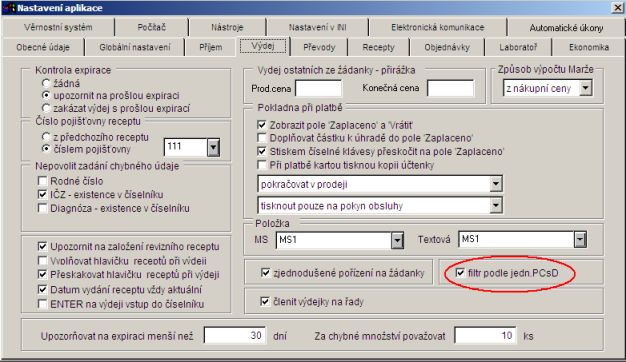Open 'tisknout pouze na pokyn obsluhy' dropdown
626x362 pixels.
(x=495, y=206)
